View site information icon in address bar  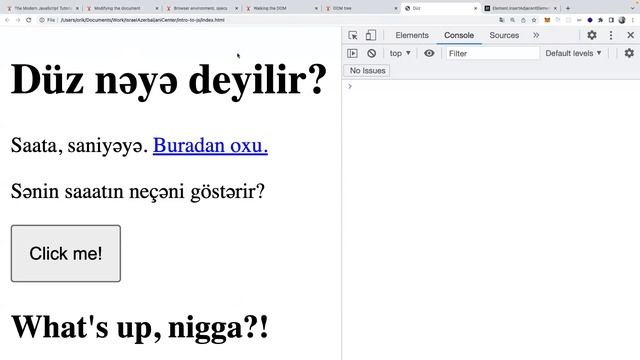click(42, 20)
